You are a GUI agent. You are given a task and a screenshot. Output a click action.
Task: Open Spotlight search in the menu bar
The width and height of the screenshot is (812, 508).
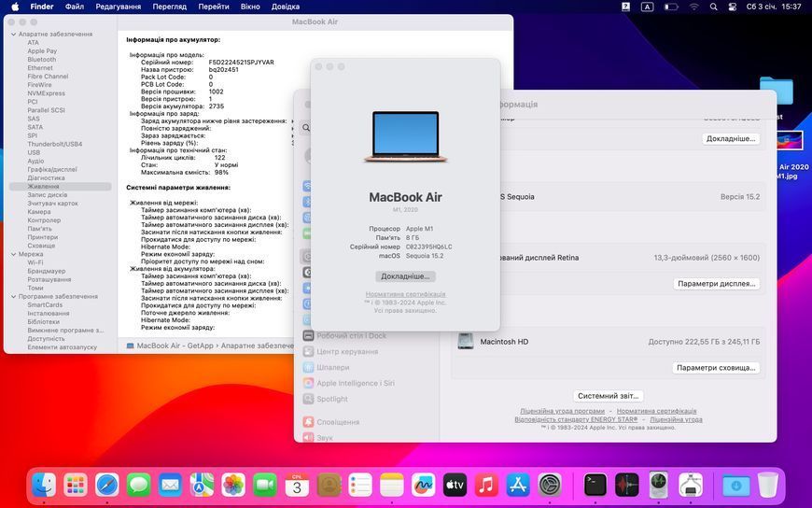(x=714, y=7)
